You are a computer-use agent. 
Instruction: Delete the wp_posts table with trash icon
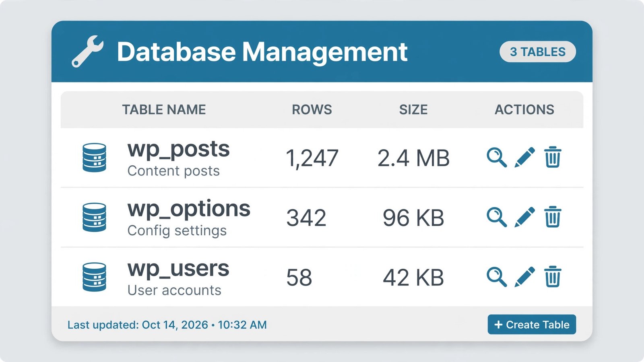tap(553, 157)
